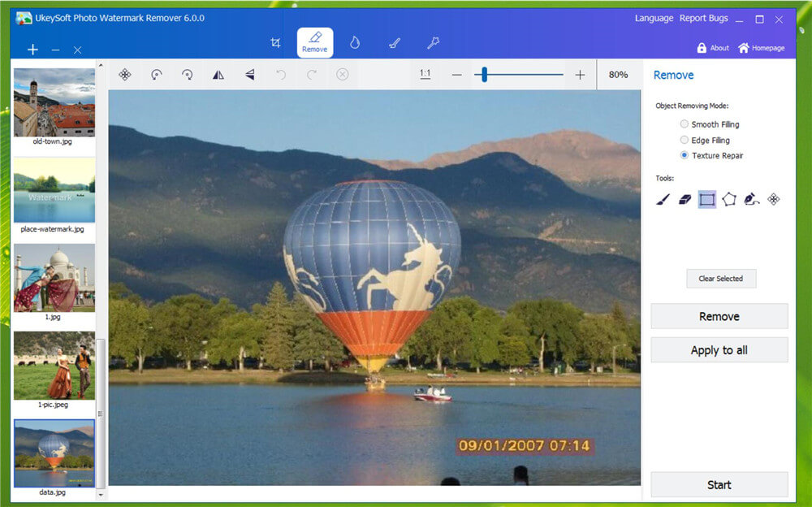Select Texture Repair radio button
812x507 pixels.
tap(685, 155)
